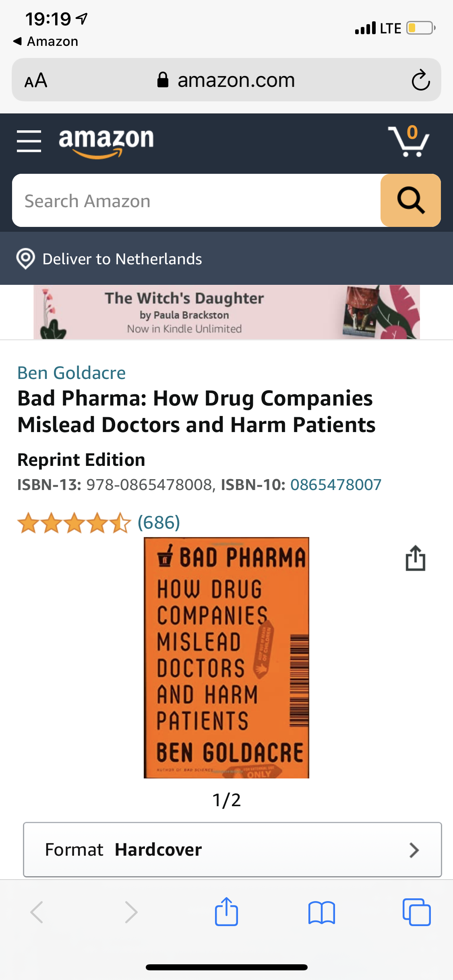Viewport: 453px width, 980px height.
Task: Open Safari bookmarks book icon
Action: click(x=321, y=912)
